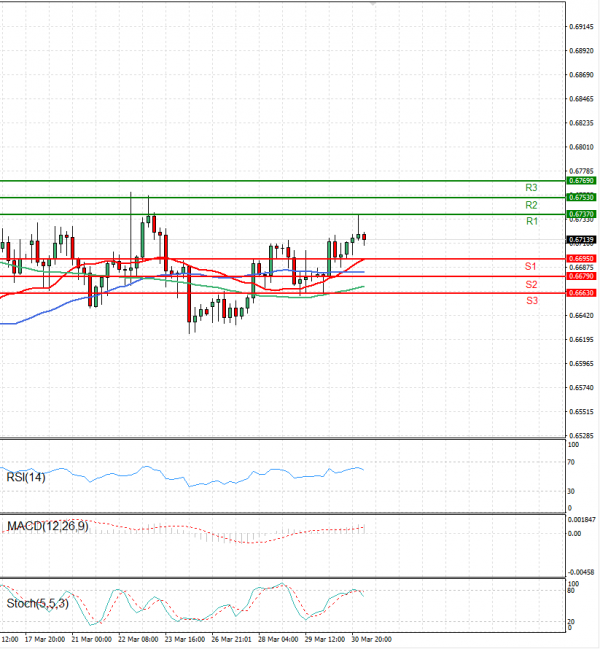Image resolution: width=600 pixels, height=649 pixels.
Task: Click the R2 resistance label
Action: tap(531, 205)
